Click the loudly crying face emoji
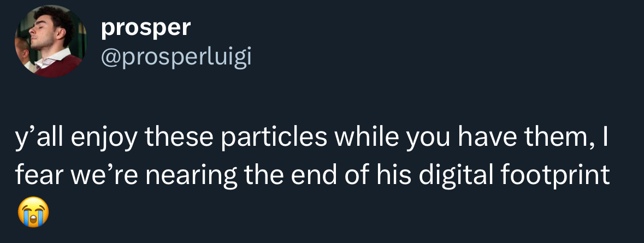The height and width of the screenshot is (243, 644). coord(33,212)
